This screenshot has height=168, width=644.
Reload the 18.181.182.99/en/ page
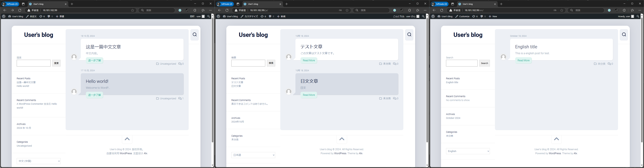click(x=442, y=10)
